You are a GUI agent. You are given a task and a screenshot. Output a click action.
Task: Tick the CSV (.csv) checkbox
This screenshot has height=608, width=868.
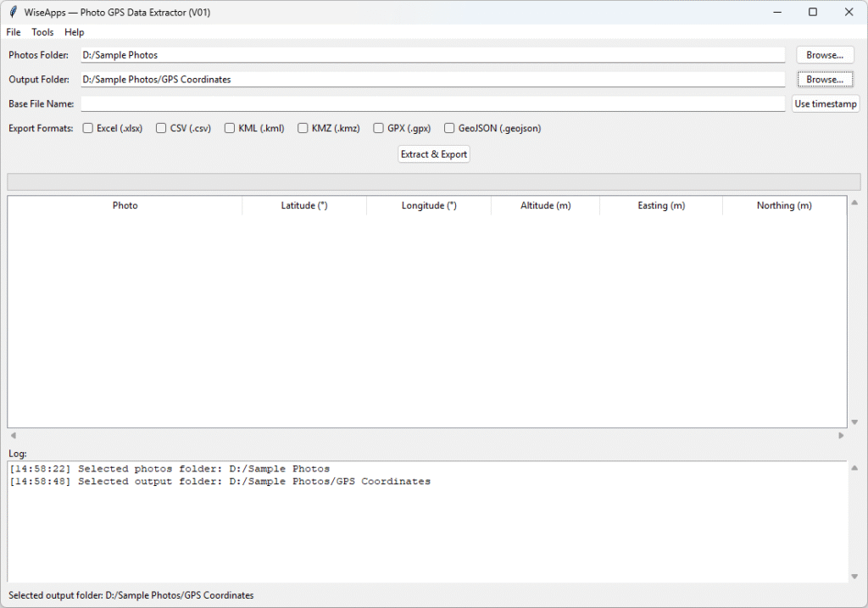point(162,129)
